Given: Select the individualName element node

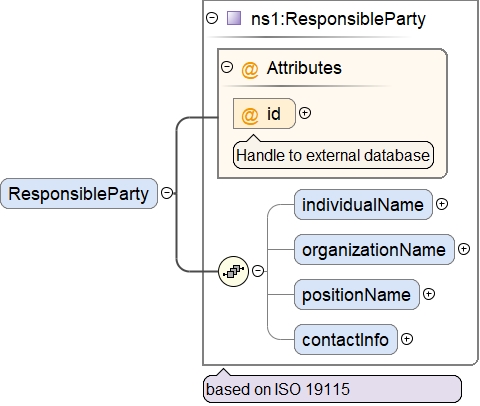Looking at the screenshot, I should (363, 205).
